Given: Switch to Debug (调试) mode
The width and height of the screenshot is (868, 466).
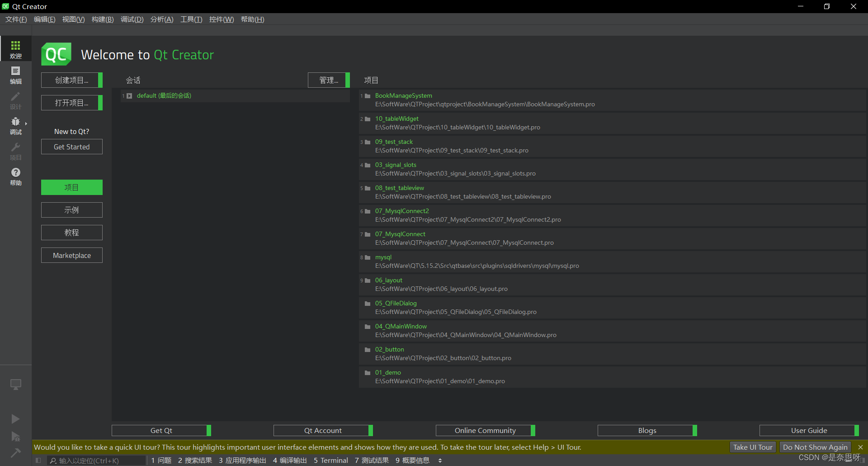Looking at the screenshot, I should (16, 125).
